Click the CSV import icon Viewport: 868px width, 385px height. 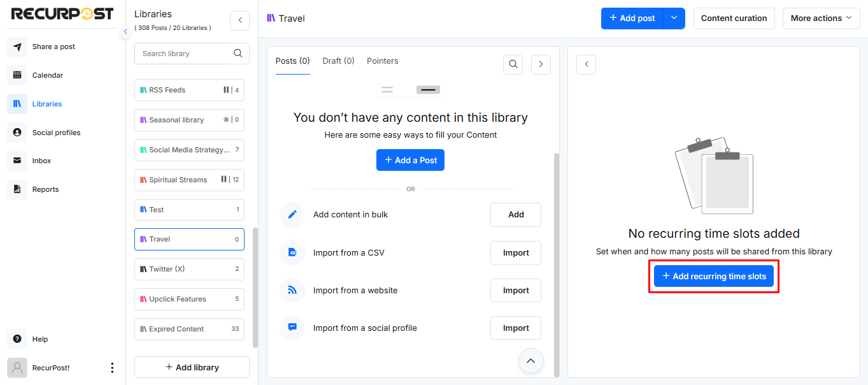tap(292, 252)
